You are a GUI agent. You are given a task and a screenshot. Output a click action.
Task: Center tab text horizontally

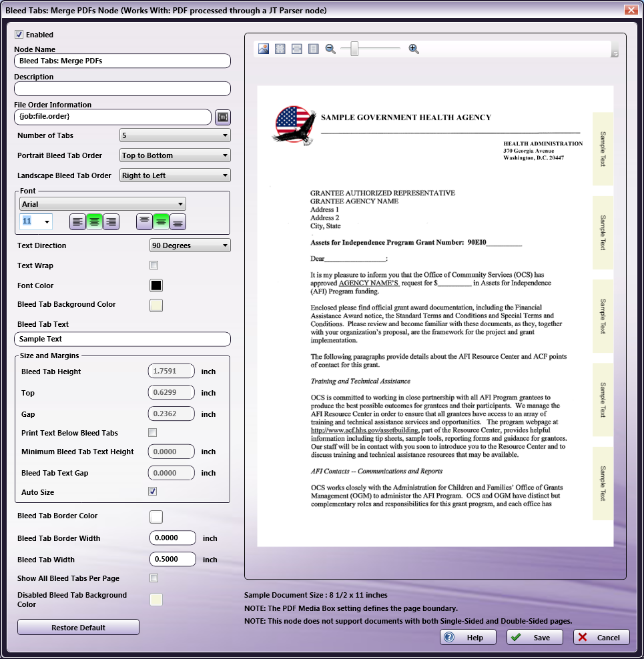(95, 221)
